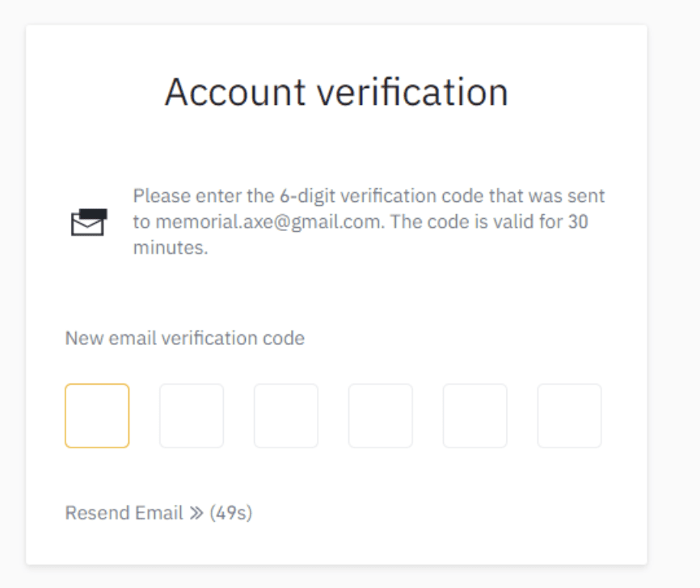Click 'The code is valid for 30' text
This screenshot has width=700, height=588.
point(489,222)
